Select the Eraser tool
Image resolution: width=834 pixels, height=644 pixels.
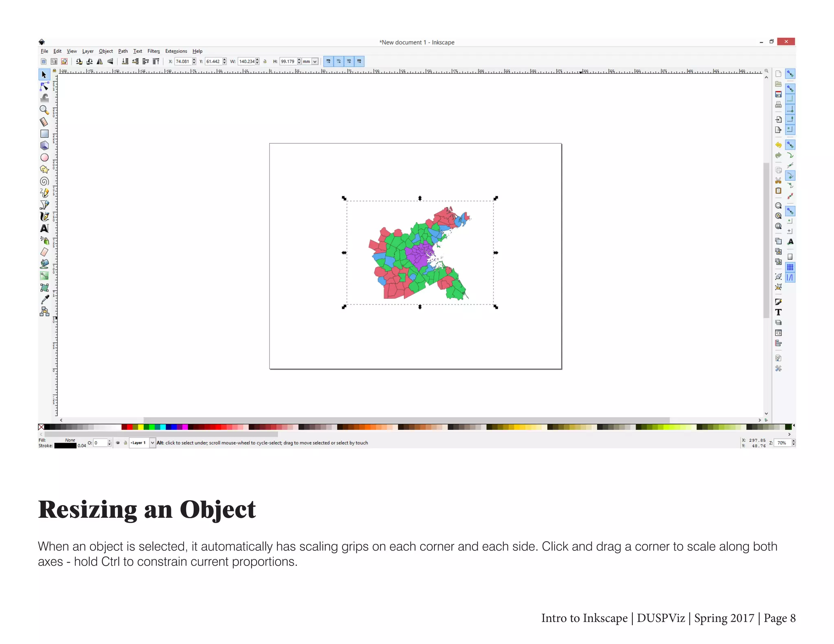(44, 252)
